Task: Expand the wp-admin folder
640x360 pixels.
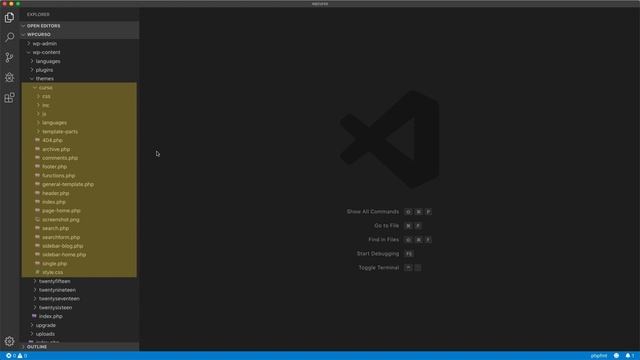Action: click(x=80, y=44)
